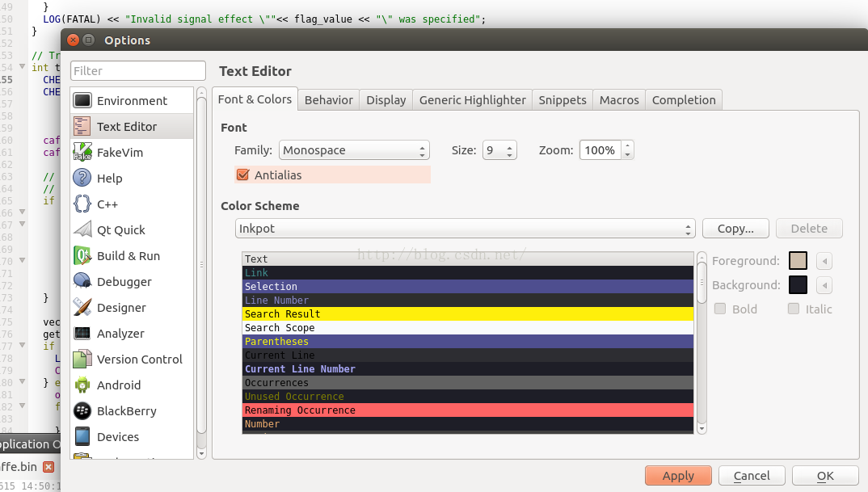
Task: Collapse code fold arrow at line 80
Action: pyautogui.click(x=22, y=381)
